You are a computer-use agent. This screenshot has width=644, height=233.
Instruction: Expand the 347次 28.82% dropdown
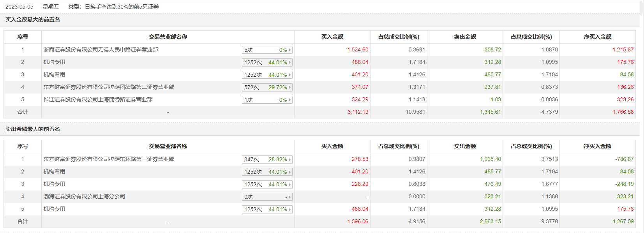pos(267,159)
